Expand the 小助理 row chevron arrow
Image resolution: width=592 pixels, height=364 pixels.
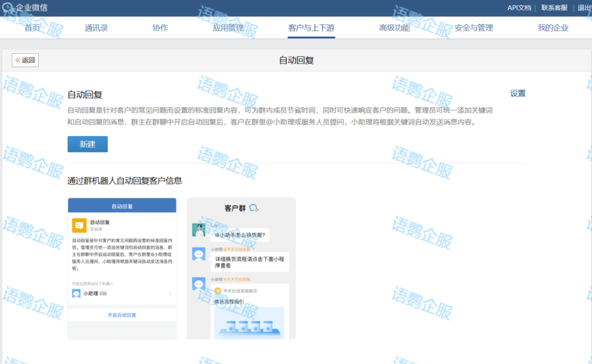pyautogui.click(x=170, y=294)
